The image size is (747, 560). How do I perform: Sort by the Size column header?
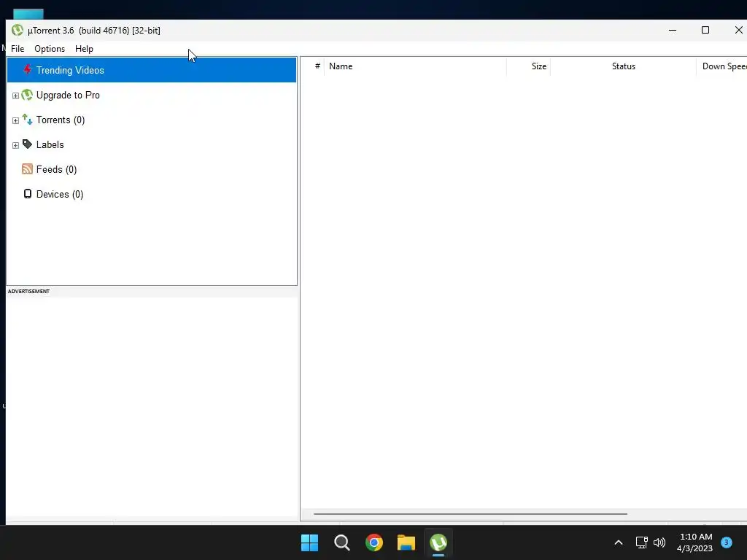click(528, 66)
